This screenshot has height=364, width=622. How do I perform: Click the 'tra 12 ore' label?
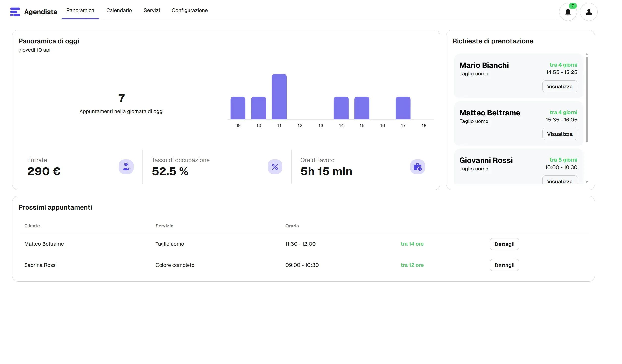(412, 265)
